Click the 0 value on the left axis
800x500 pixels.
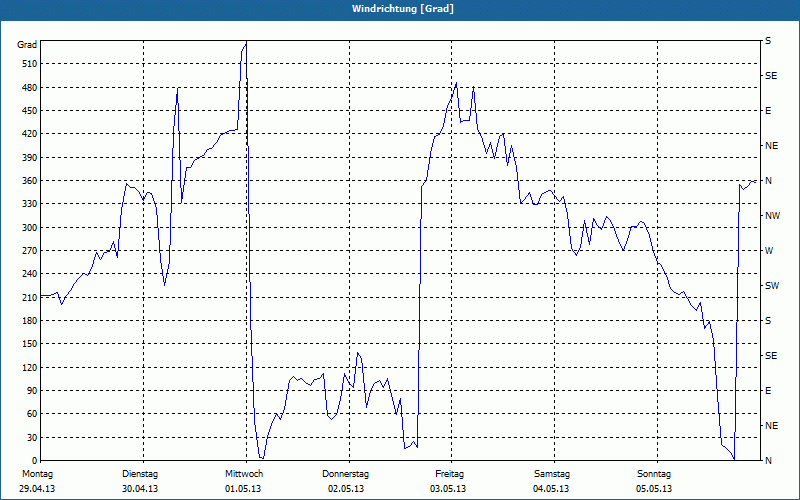(35, 461)
